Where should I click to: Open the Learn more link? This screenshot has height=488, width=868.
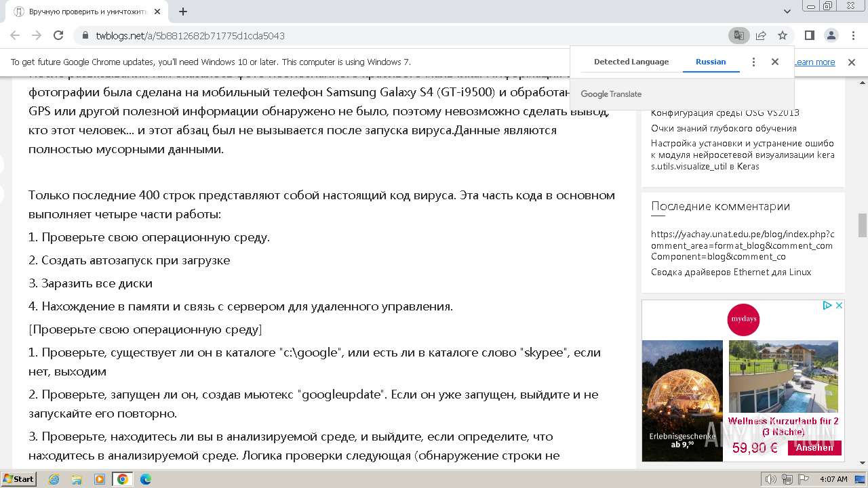(814, 62)
